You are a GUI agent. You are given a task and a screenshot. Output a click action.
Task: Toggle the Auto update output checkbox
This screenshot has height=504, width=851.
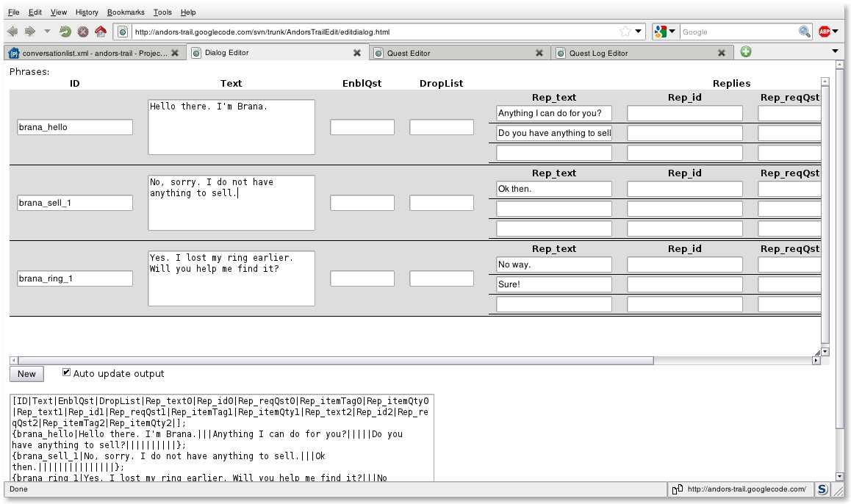67,373
